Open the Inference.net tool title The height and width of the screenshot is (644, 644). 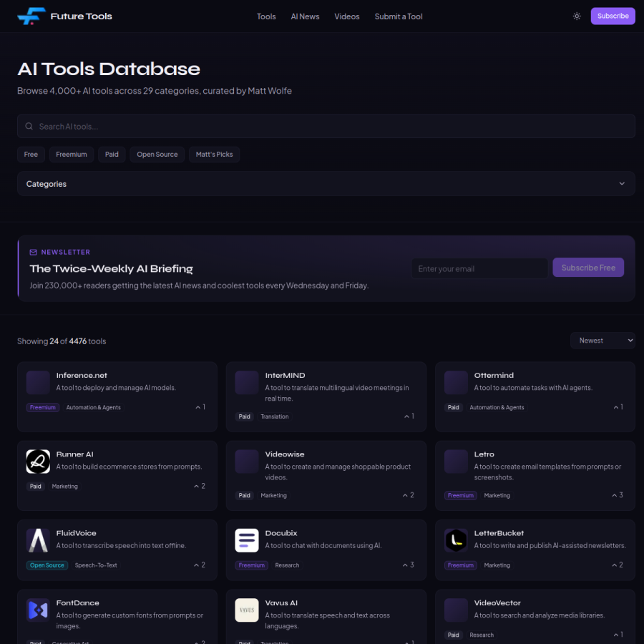(x=82, y=376)
